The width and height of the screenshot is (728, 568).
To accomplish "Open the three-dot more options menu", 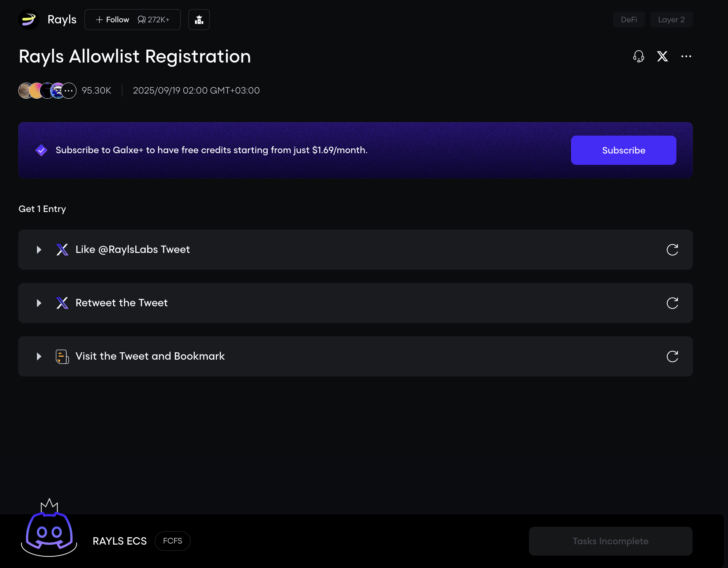I will coord(686,56).
